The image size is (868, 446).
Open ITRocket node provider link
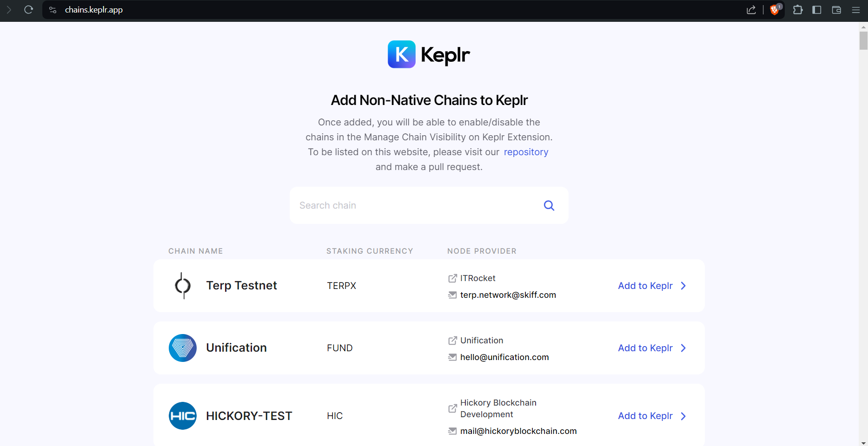click(x=477, y=278)
